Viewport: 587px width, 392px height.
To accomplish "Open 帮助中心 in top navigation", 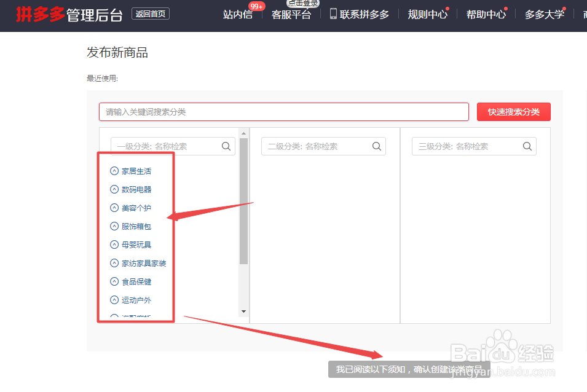I will pos(486,15).
